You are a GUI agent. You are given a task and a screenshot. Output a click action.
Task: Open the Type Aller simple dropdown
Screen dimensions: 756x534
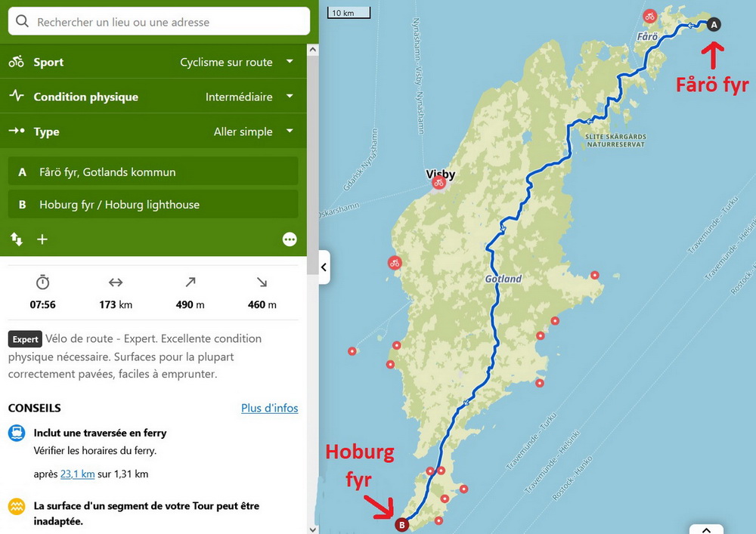point(153,131)
